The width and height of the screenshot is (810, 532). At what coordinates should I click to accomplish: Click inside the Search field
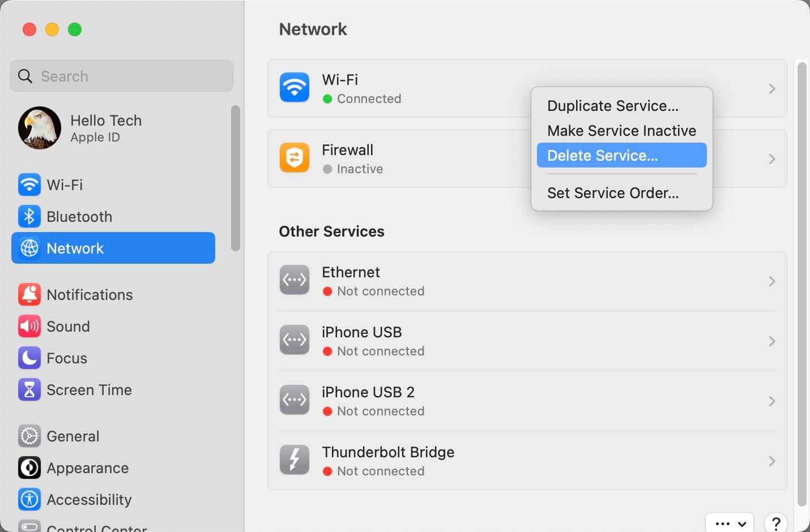pos(121,76)
